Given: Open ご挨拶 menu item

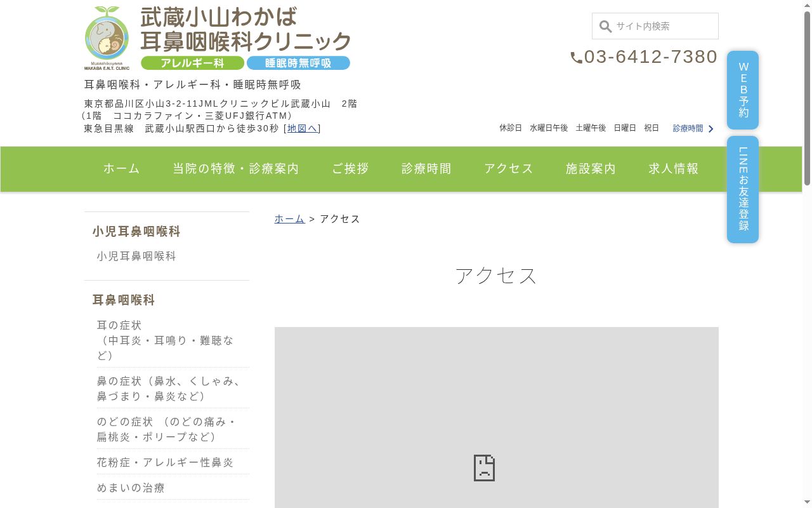Looking at the screenshot, I should (x=350, y=169).
